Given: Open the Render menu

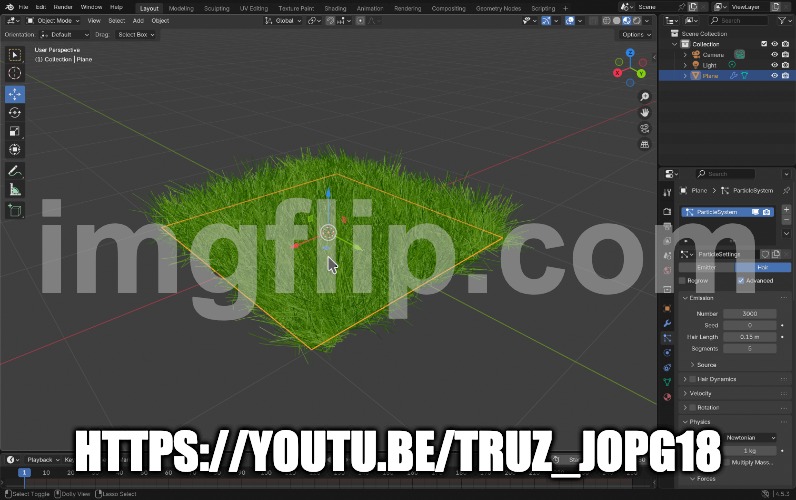Looking at the screenshot, I should (62, 7).
